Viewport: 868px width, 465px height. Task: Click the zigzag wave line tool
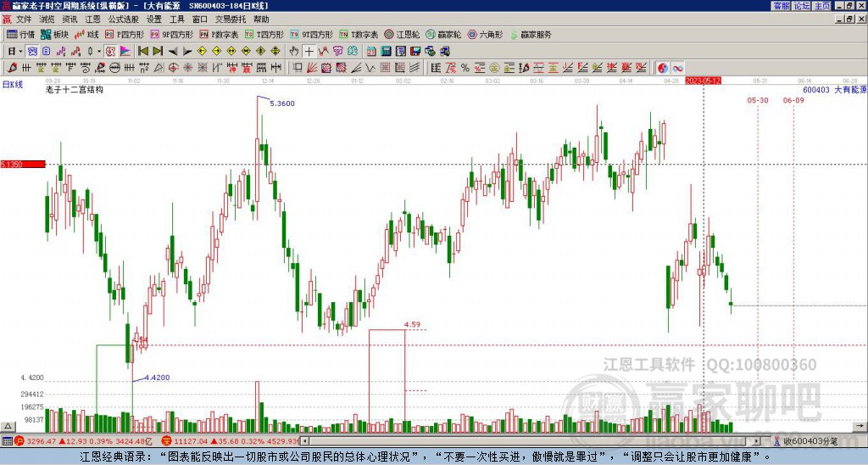(x=370, y=68)
